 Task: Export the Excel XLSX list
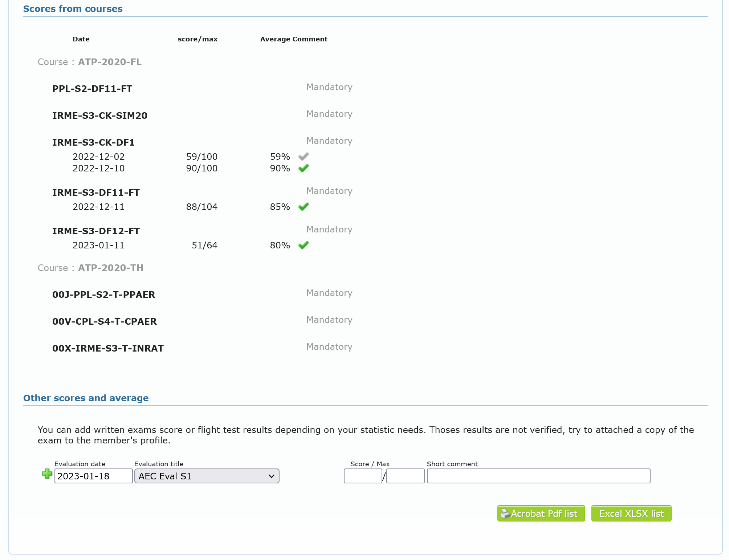pyautogui.click(x=631, y=514)
